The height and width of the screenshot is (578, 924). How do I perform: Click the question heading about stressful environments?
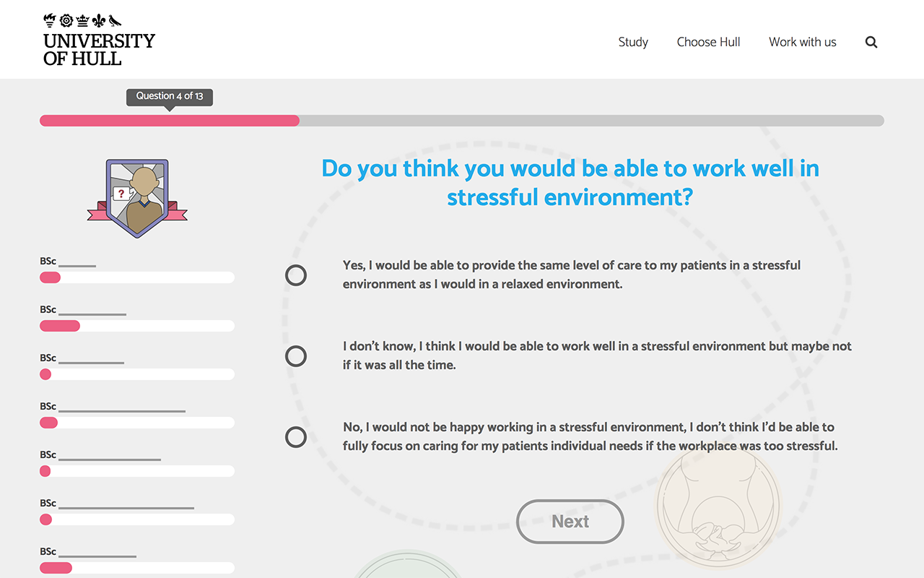(570, 182)
